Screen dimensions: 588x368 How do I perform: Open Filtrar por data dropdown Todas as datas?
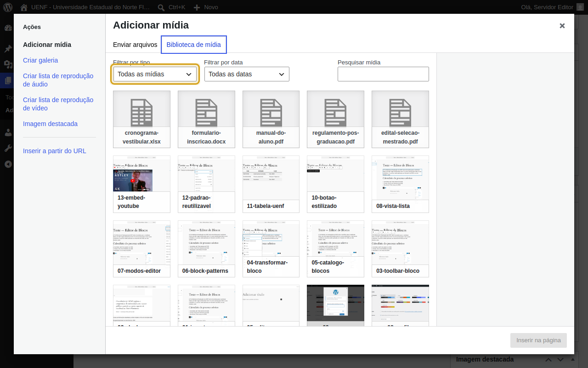pos(247,74)
